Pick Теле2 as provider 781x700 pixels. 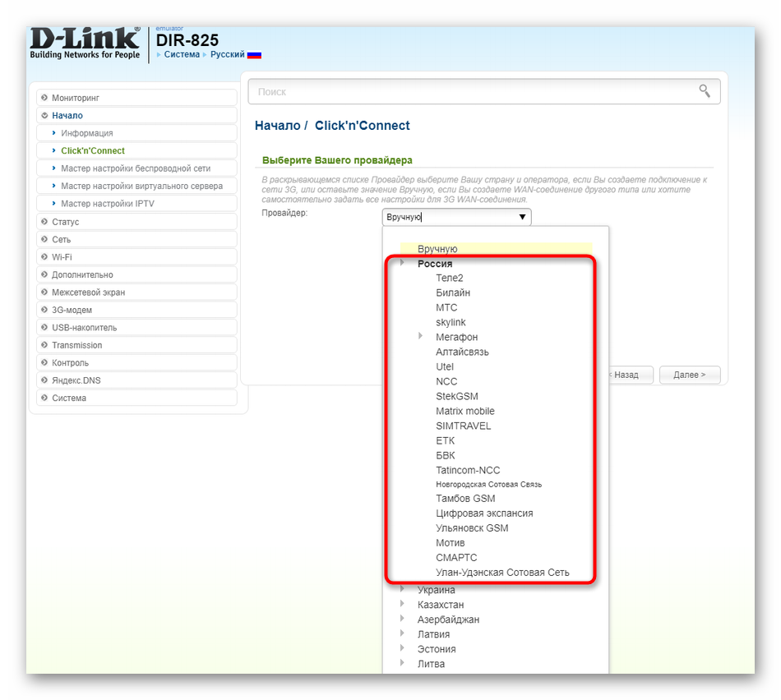(449, 278)
